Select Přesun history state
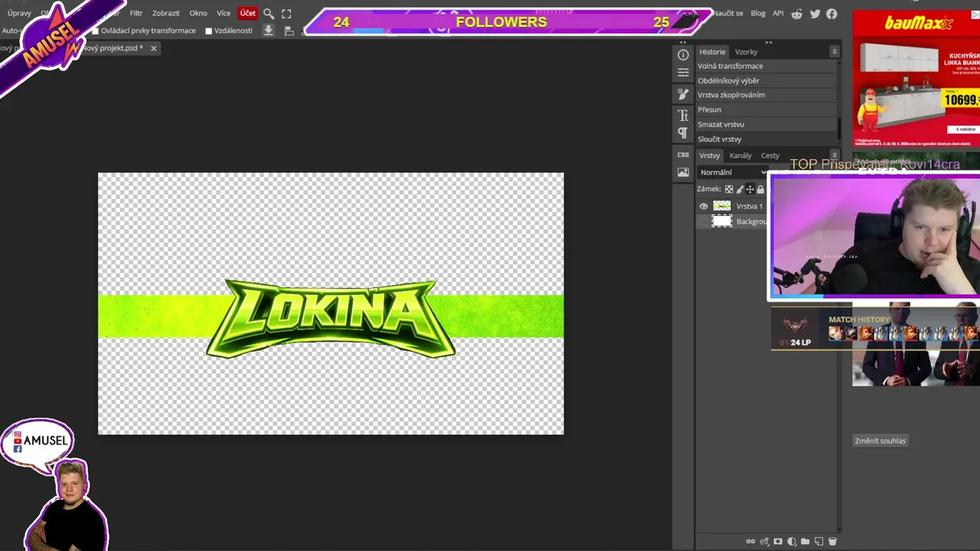The width and height of the screenshot is (980, 551). point(767,109)
